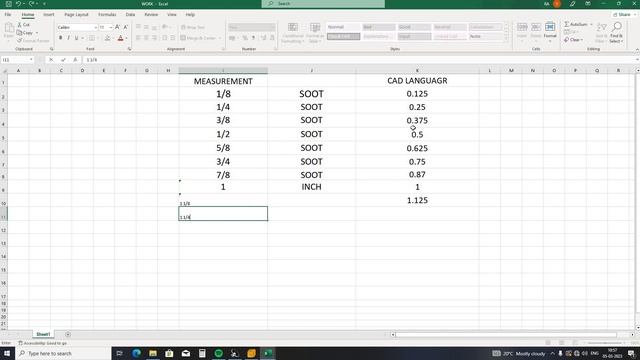The image size is (640, 360).
Task: Open the font name dropdown Calibri
Action: pyautogui.click(x=96, y=27)
